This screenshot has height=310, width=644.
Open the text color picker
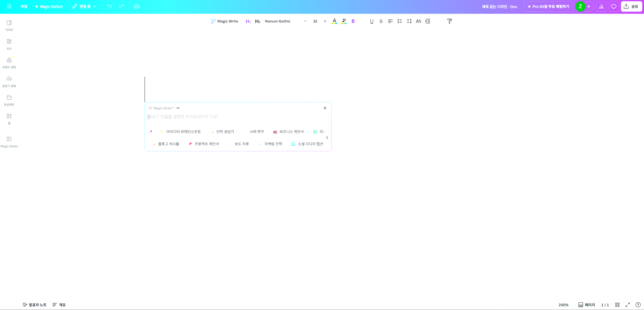[334, 21]
